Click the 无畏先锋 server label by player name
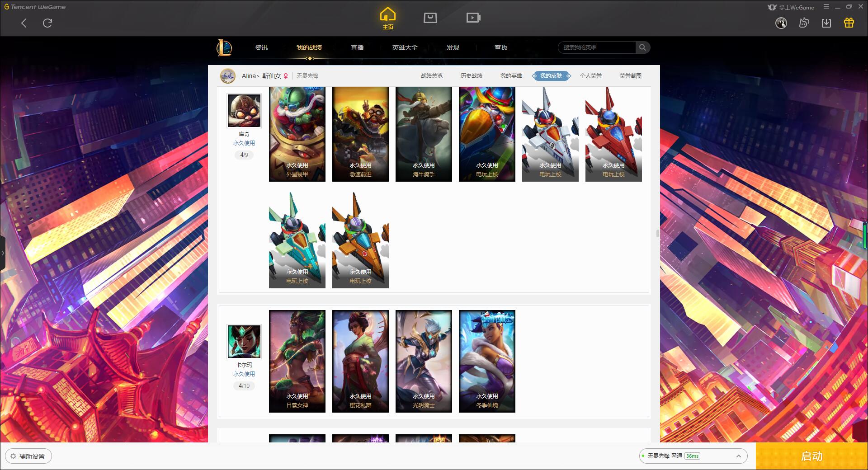This screenshot has width=868, height=470. [307, 76]
